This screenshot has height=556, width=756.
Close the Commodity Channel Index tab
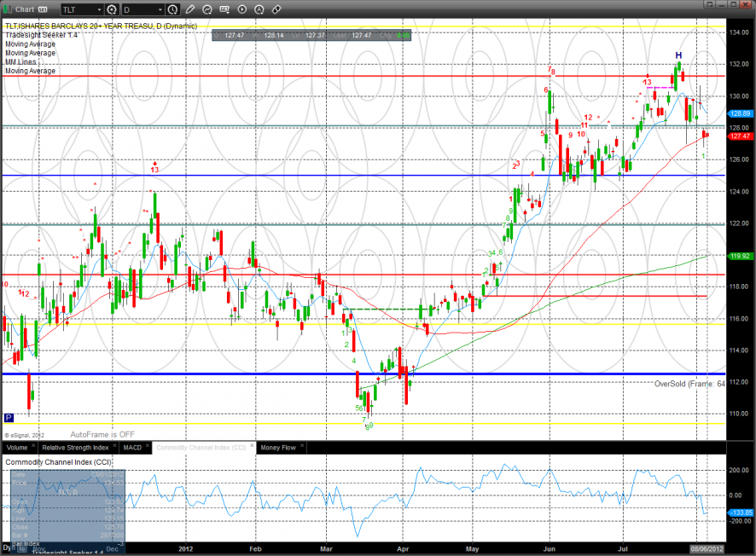tap(251, 447)
